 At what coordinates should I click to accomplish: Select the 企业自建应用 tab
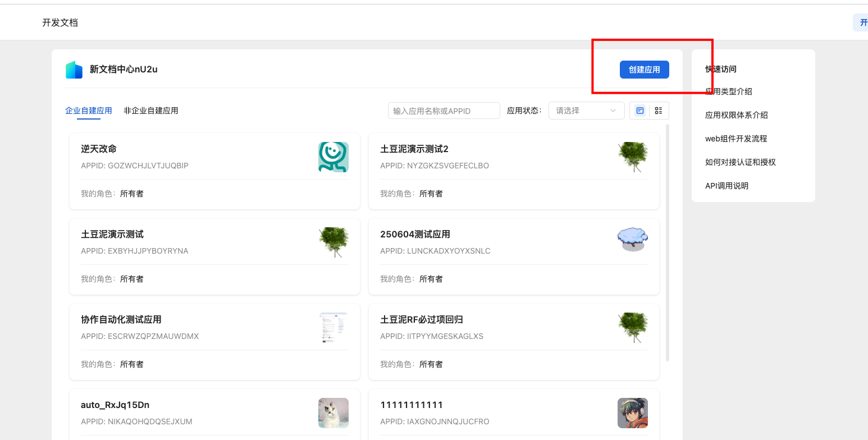(x=89, y=111)
